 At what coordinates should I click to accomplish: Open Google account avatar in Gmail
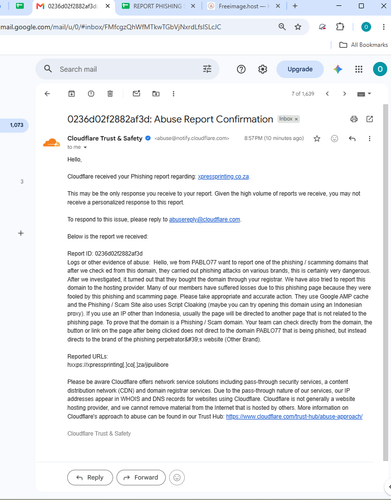[x=380, y=69]
